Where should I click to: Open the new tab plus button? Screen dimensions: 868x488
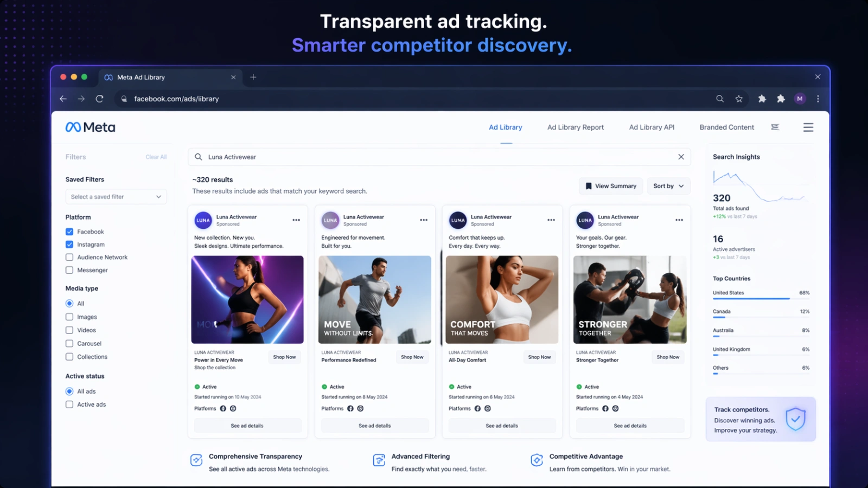tap(253, 77)
